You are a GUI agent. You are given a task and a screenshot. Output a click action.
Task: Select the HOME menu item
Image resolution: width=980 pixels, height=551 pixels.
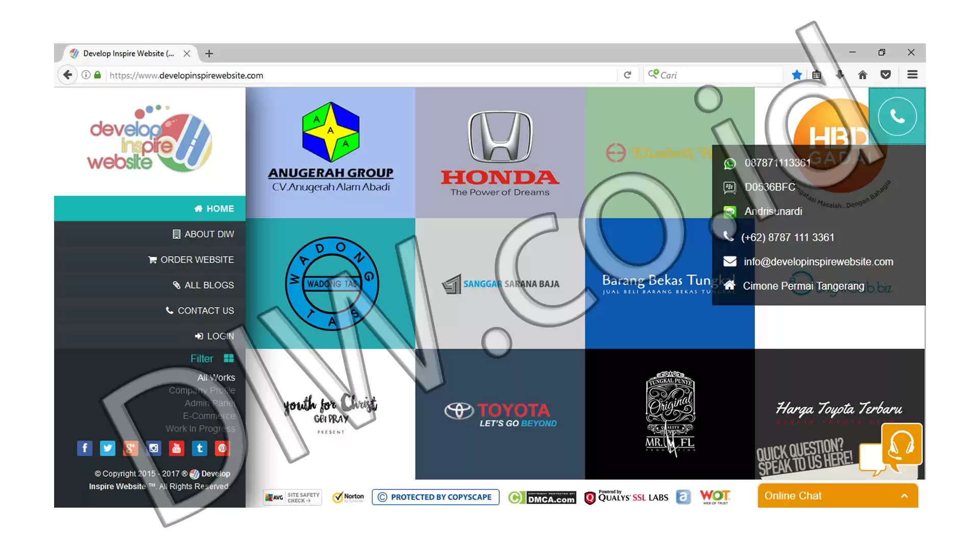pos(150,209)
